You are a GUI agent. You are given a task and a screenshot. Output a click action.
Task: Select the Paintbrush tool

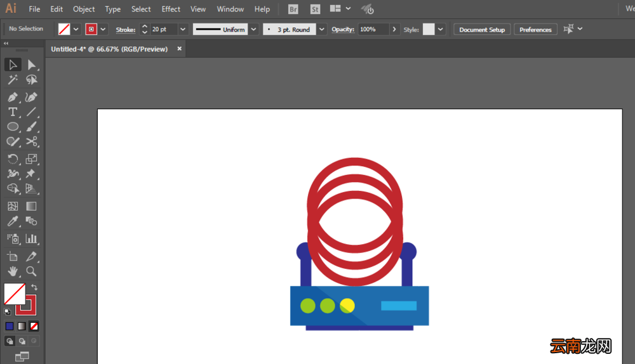[x=32, y=127]
